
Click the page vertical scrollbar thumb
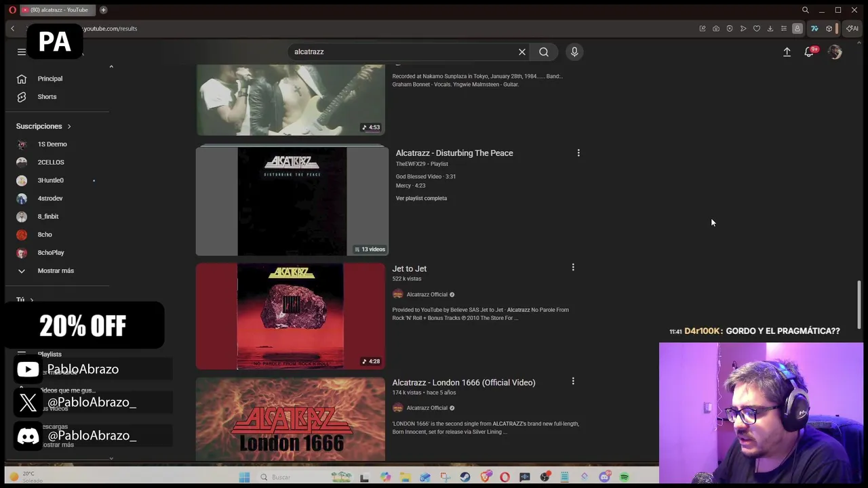point(859,304)
